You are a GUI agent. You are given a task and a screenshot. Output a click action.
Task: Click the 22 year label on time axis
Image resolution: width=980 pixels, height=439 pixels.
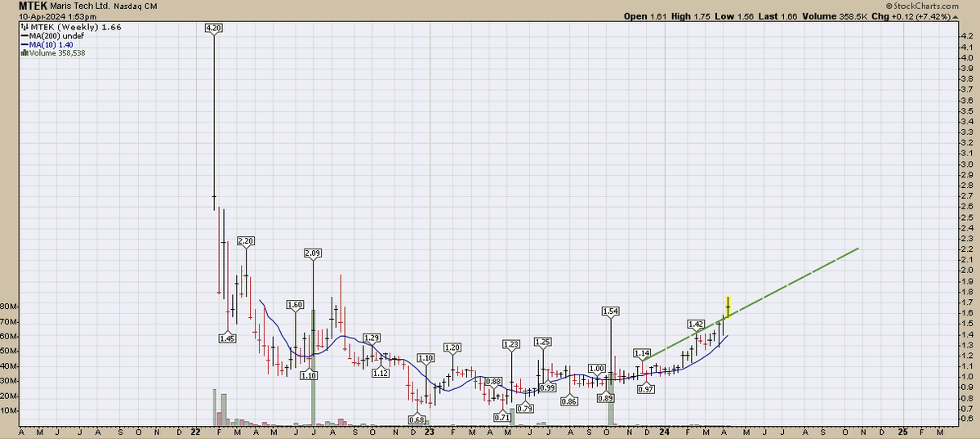195,431
